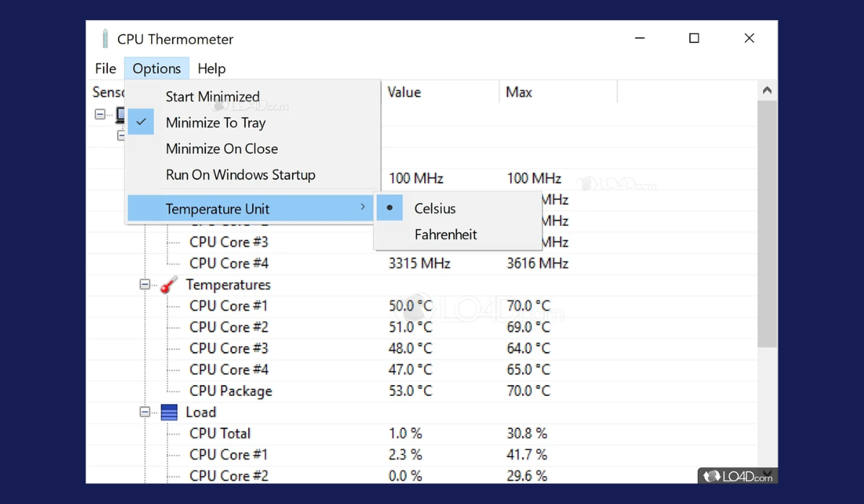Click the 51.0 °C value

(x=410, y=328)
